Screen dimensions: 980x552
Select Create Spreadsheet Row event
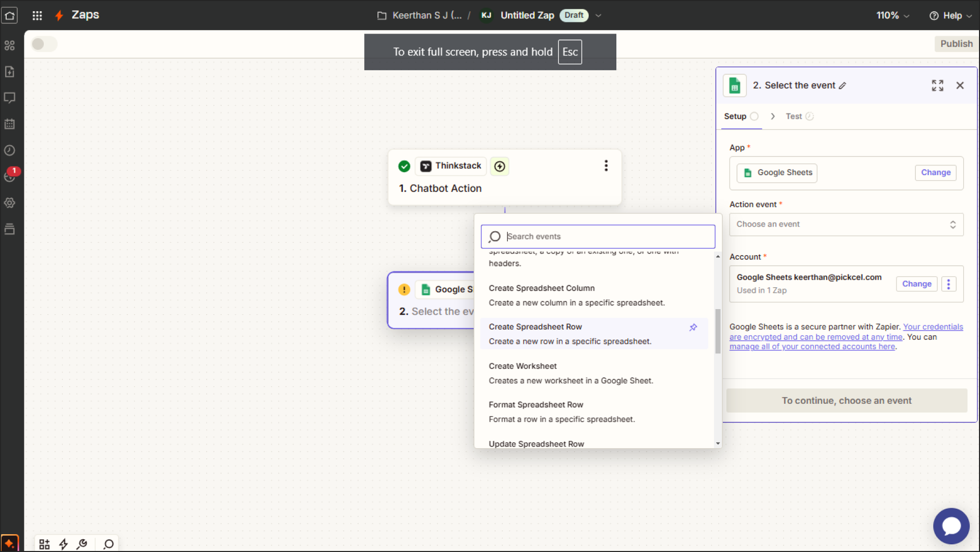[x=594, y=334]
